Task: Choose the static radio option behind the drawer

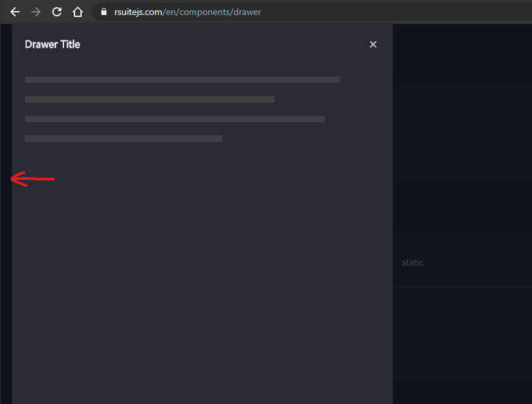Action: tap(407, 262)
